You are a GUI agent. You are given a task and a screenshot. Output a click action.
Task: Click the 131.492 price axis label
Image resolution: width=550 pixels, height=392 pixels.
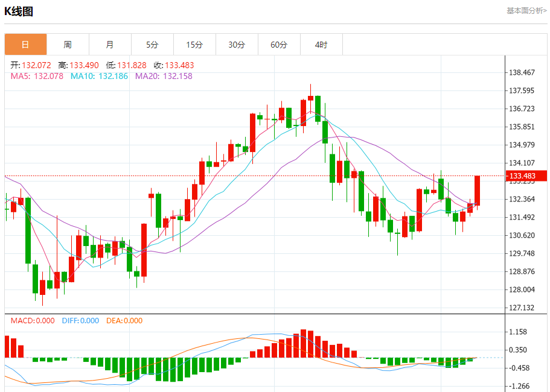pyautogui.click(x=522, y=217)
